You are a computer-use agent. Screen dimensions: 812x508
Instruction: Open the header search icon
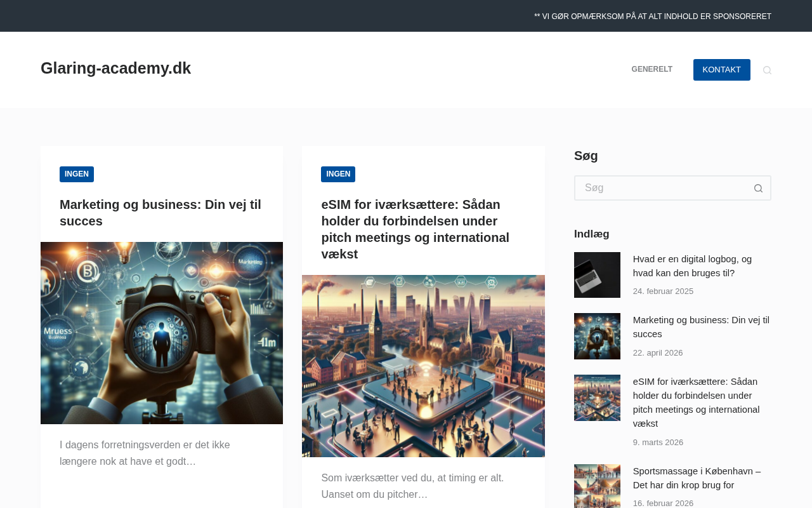pos(767,70)
